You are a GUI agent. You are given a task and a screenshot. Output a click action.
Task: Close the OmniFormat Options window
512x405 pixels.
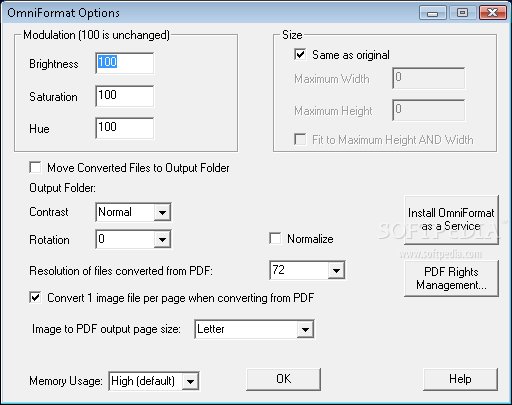[493, 13]
